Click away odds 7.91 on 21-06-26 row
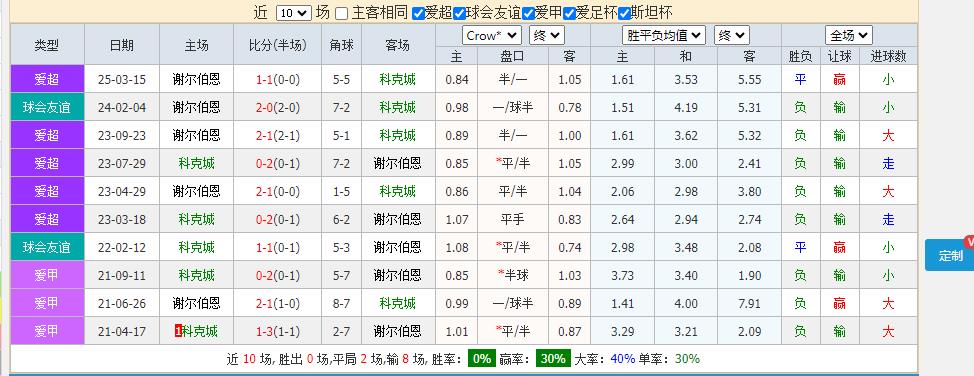Image resolution: width=974 pixels, height=376 pixels. pos(750,303)
